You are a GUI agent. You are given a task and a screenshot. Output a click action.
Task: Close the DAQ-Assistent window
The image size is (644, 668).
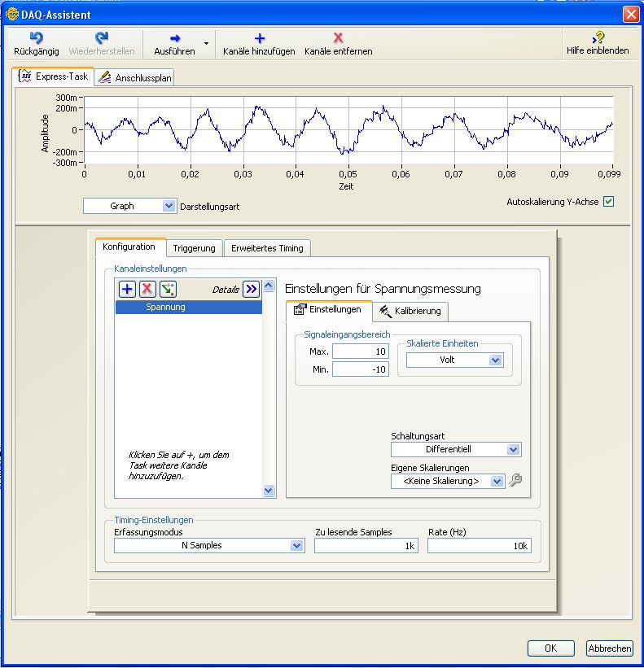631,15
